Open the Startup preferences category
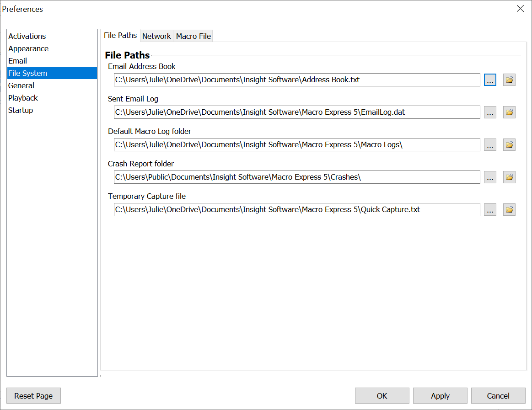532x410 pixels. click(x=21, y=110)
